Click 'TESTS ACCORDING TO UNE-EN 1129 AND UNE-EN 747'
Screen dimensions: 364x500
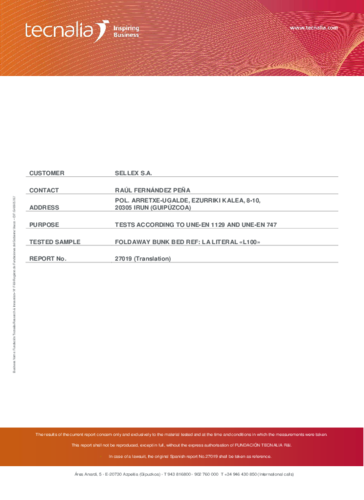tap(196, 225)
